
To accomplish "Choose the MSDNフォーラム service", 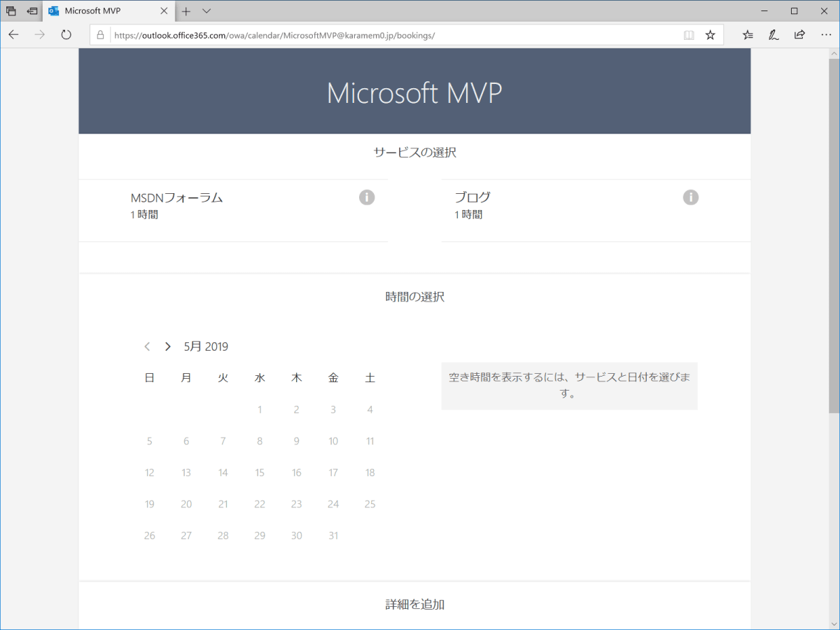I will coord(233,211).
